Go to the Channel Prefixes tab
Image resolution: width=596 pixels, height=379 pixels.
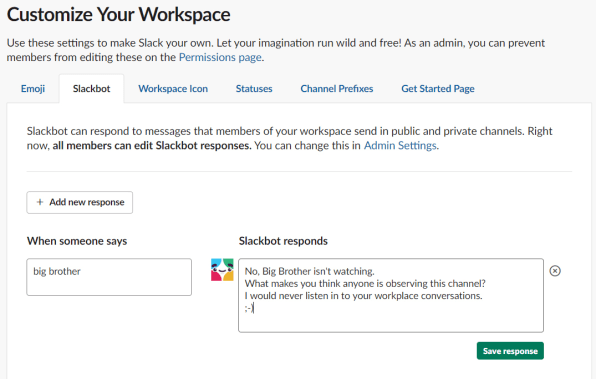tap(337, 89)
